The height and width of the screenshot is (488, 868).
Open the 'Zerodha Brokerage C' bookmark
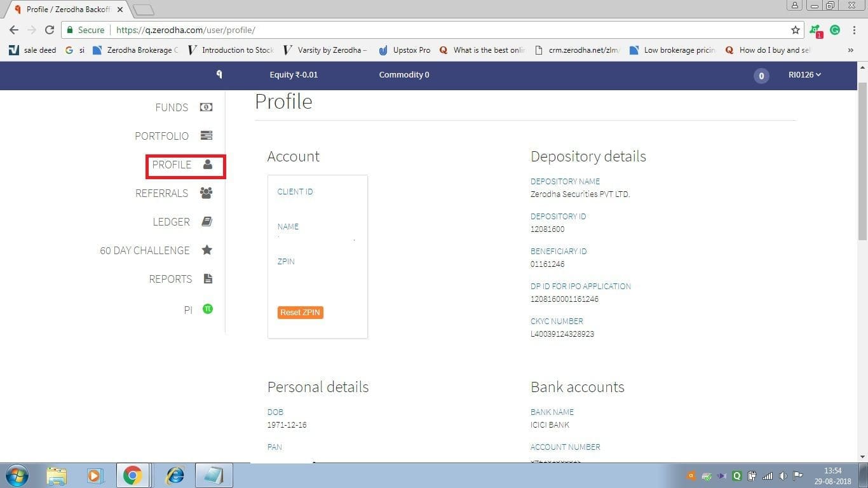coord(135,50)
